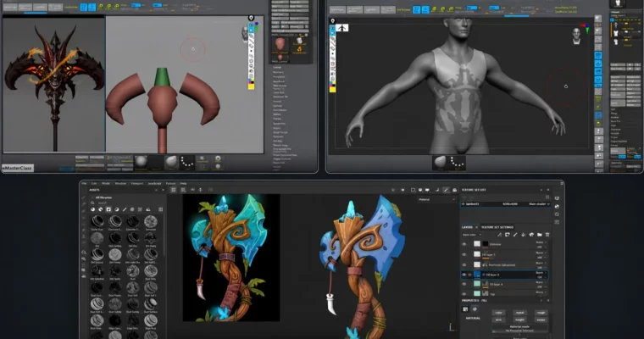The height and width of the screenshot is (339, 644).
Task: Open the stroke dots picker in left ZBrush window
Action: (187, 162)
